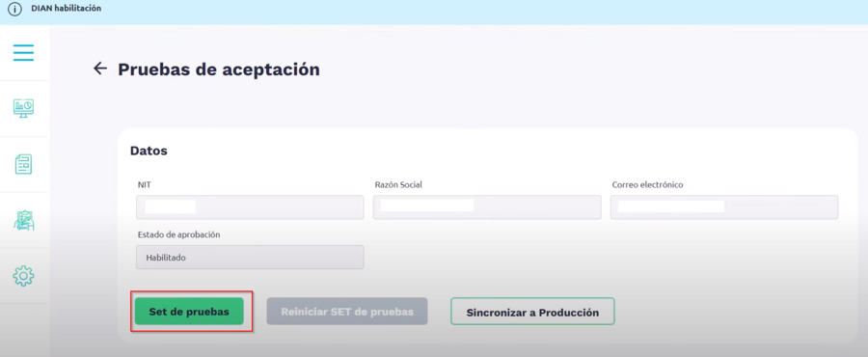Click the Correo electrónico input field

click(x=724, y=207)
